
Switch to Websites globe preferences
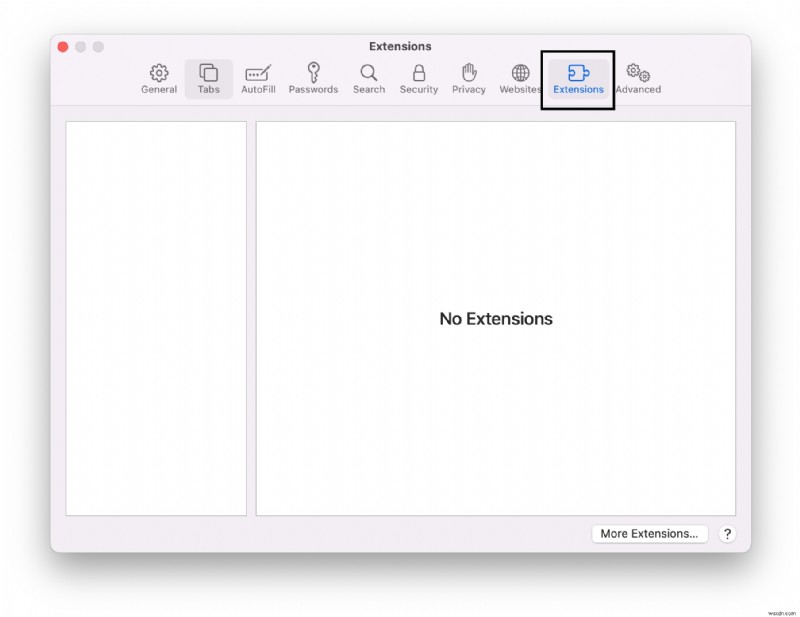click(520, 79)
